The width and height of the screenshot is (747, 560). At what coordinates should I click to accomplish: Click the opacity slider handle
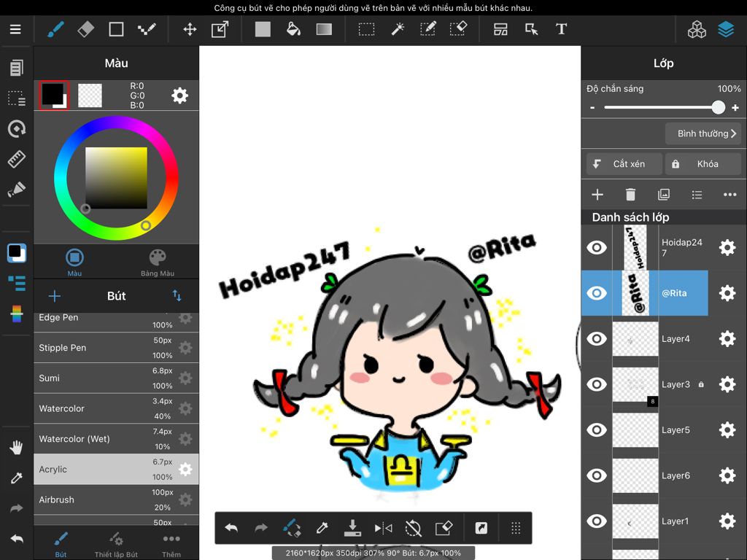(719, 107)
